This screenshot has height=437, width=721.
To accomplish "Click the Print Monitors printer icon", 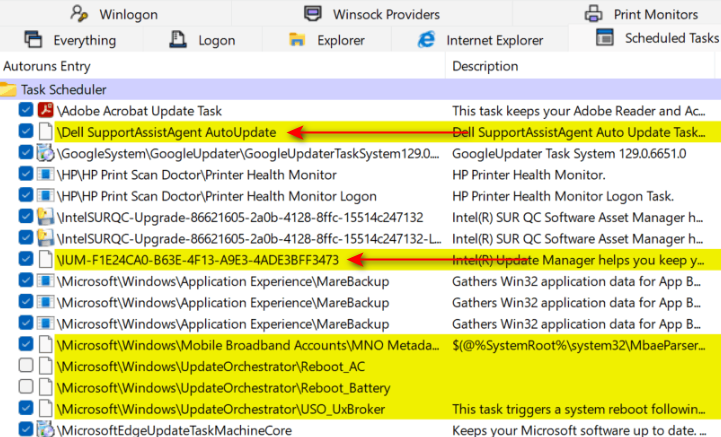I will point(593,14).
